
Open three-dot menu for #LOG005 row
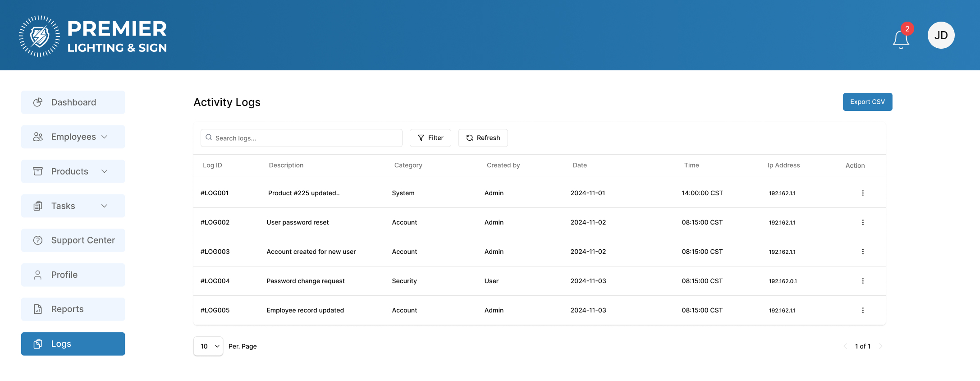coord(863,310)
